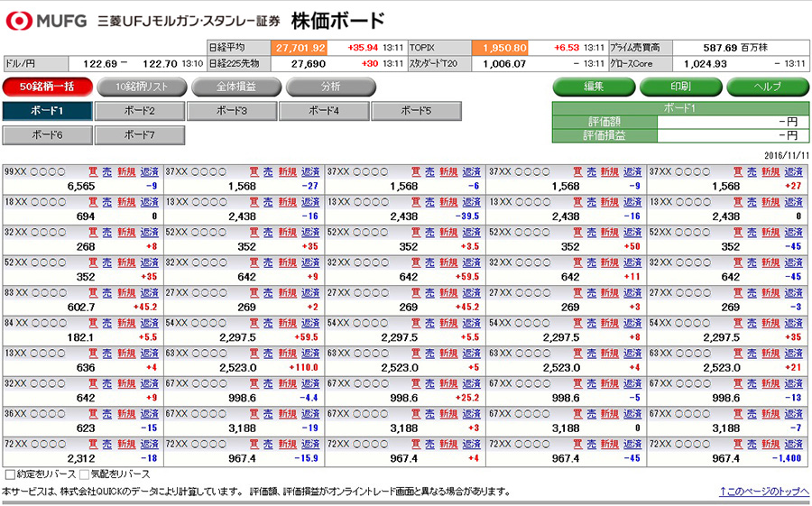
Task: Click 買 in the 99XX 6,565 cell
Action: [x=93, y=172]
